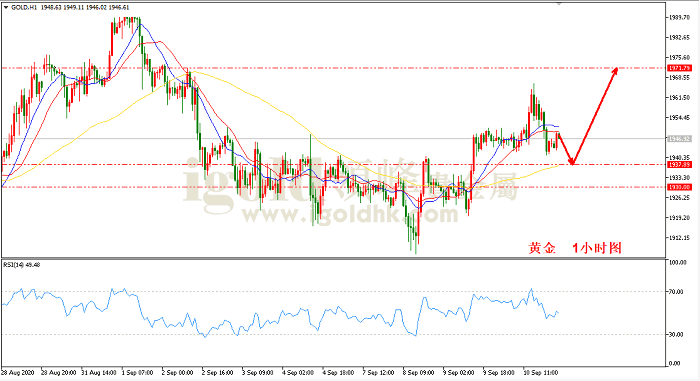The width and height of the screenshot is (700, 381).
Task: Click the 9 Sep 18:00 time label
Action: pos(499,373)
